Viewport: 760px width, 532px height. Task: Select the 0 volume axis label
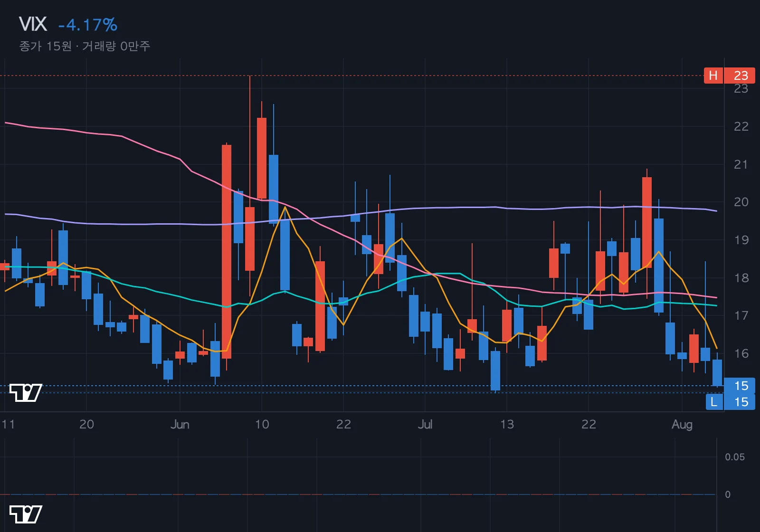pyautogui.click(x=728, y=494)
